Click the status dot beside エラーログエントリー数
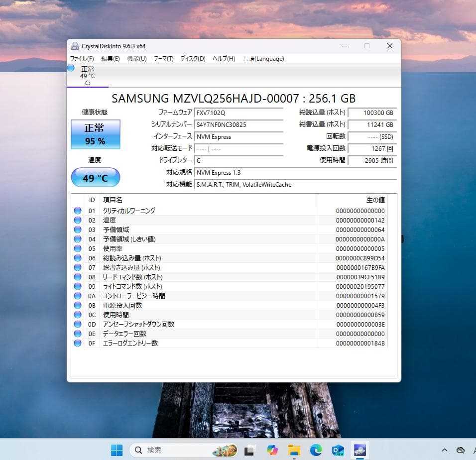The image size is (476, 460). click(78, 343)
